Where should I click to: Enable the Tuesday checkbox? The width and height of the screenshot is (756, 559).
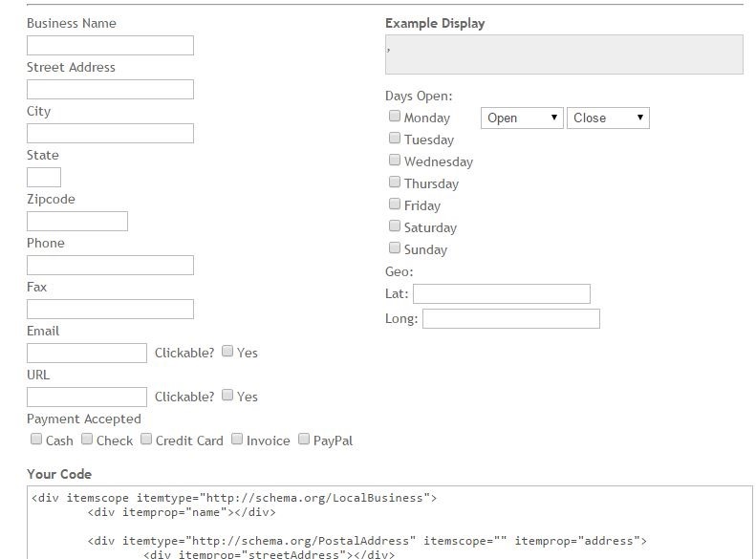click(x=395, y=139)
